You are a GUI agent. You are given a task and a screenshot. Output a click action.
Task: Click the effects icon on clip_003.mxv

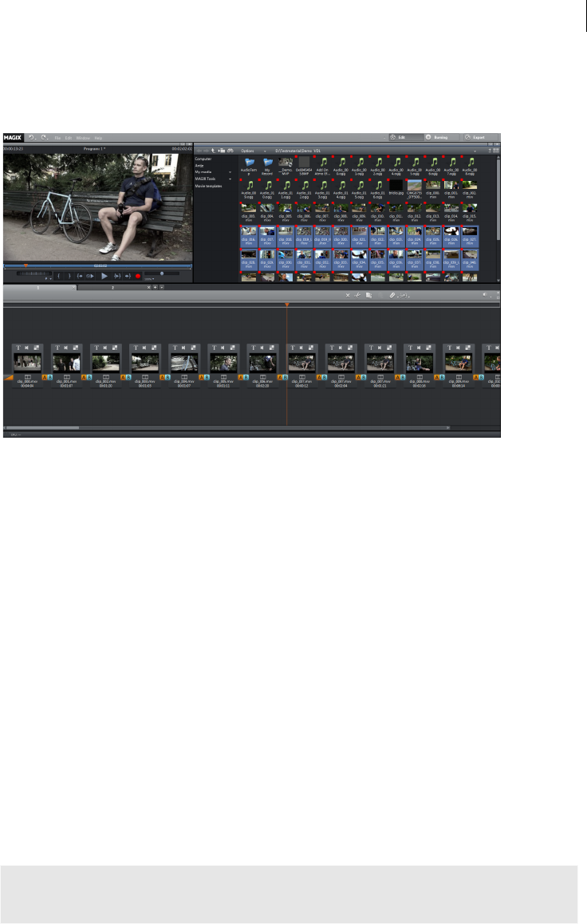click(154, 348)
